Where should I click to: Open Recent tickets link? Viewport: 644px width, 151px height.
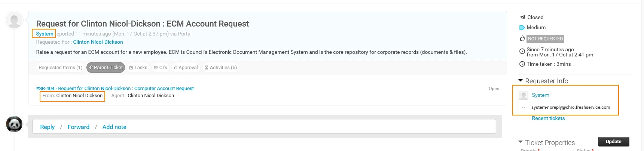548,118
